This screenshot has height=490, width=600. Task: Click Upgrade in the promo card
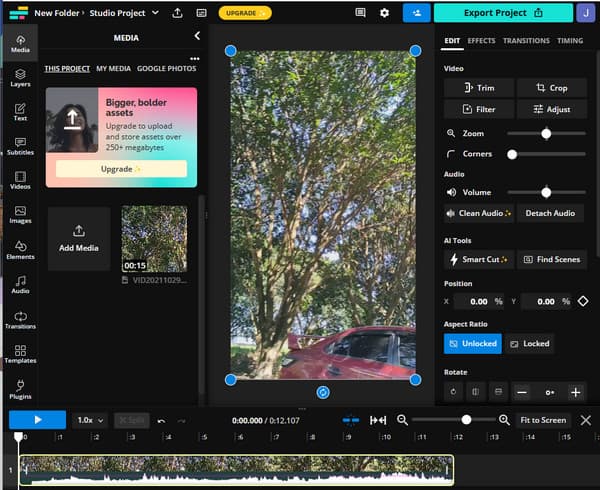(x=121, y=169)
